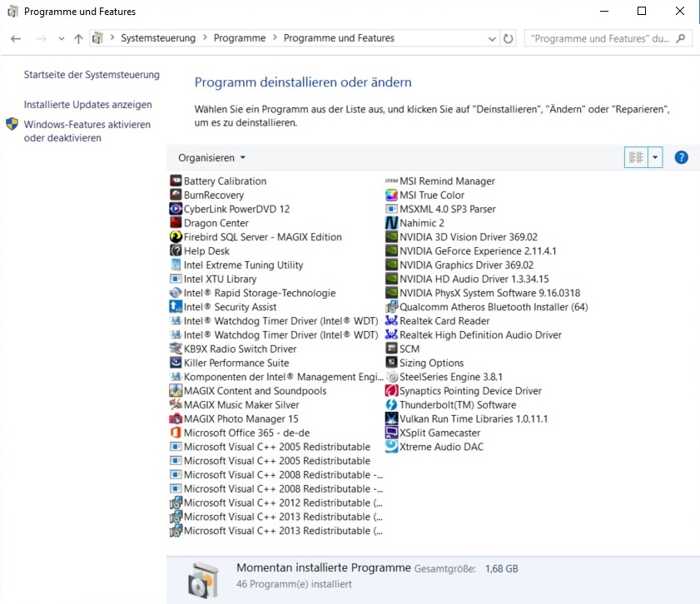This screenshot has height=604, width=700.
Task: Select Microsoft Visual C++ 2012 Redistributable
Action: (x=283, y=503)
